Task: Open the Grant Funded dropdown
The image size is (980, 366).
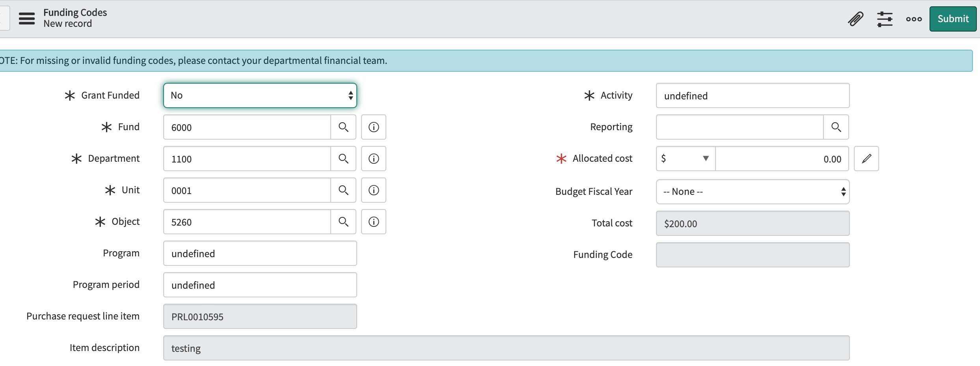Action: [x=259, y=95]
